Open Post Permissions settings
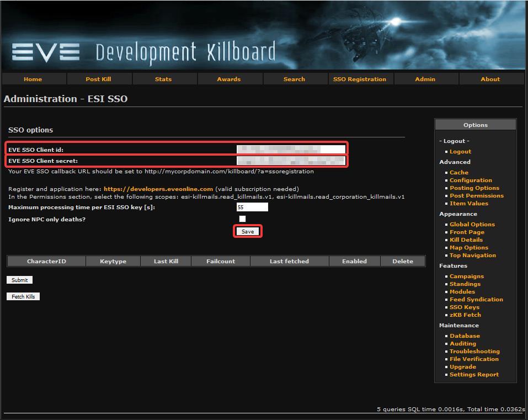Viewport: 528px width, 420px height. (477, 196)
